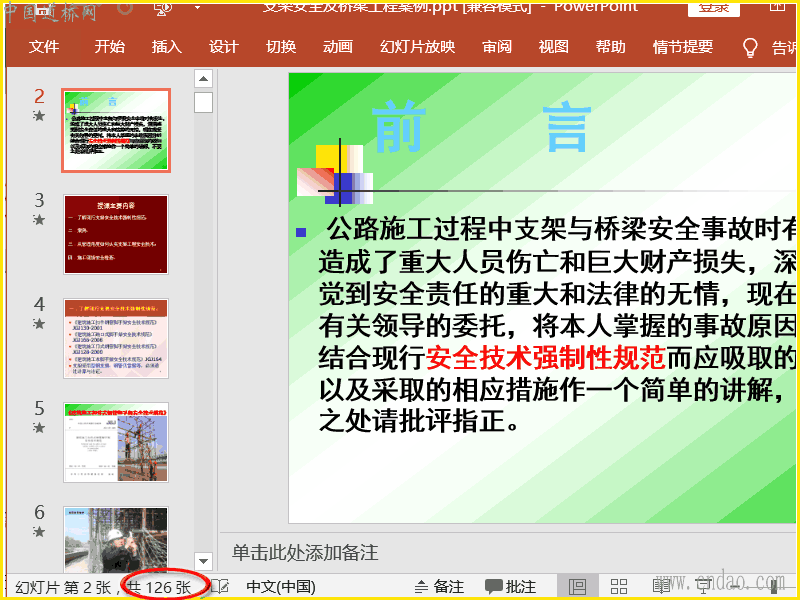
Task: Select slide 5 scaffolding photo thumbnail
Action: point(116,442)
